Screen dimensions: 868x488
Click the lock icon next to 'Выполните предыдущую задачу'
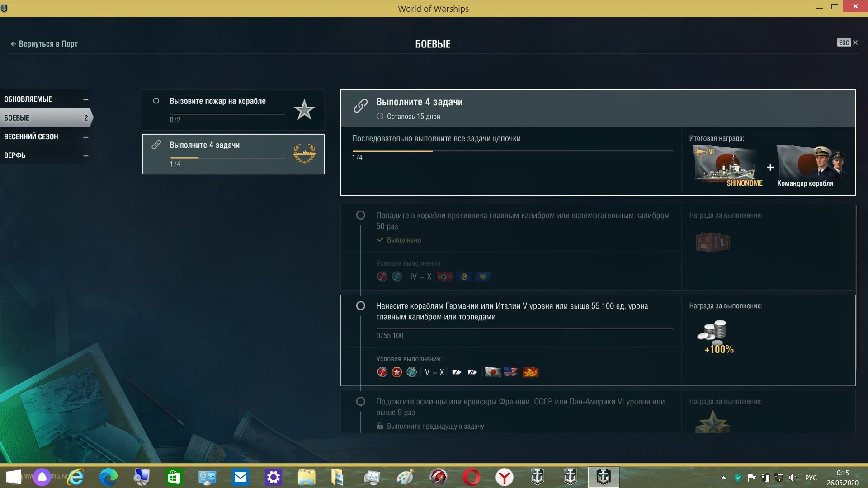tap(380, 426)
